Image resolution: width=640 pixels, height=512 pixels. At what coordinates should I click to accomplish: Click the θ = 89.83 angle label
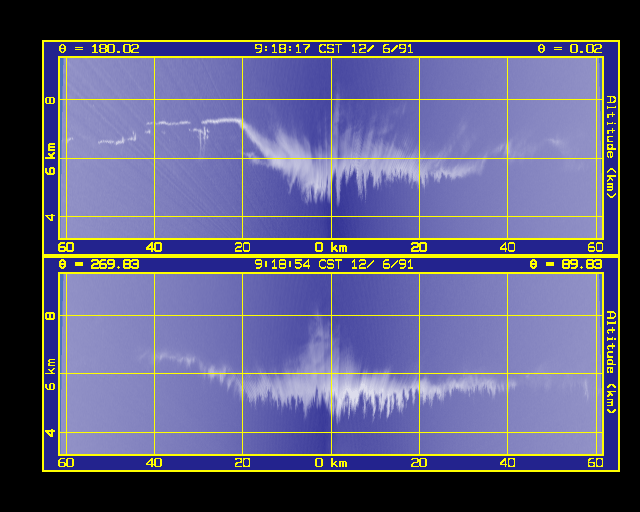[565, 265]
